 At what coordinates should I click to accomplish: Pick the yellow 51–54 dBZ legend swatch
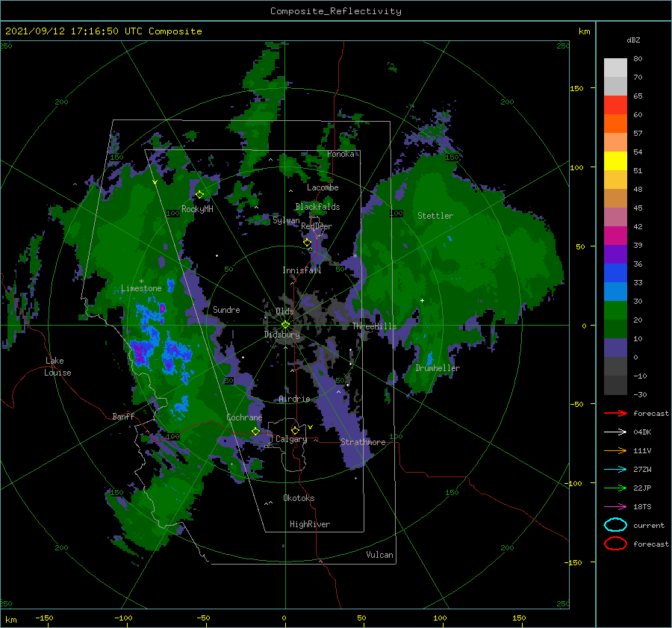(x=615, y=161)
